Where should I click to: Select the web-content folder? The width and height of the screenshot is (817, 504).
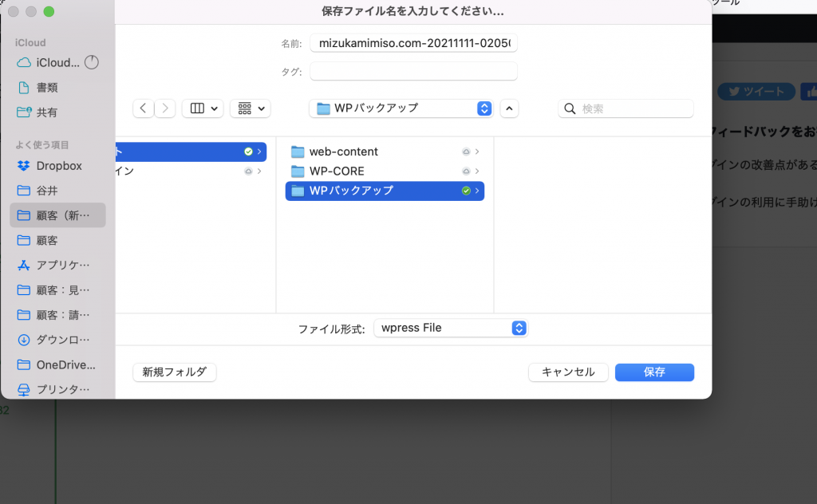click(x=343, y=152)
